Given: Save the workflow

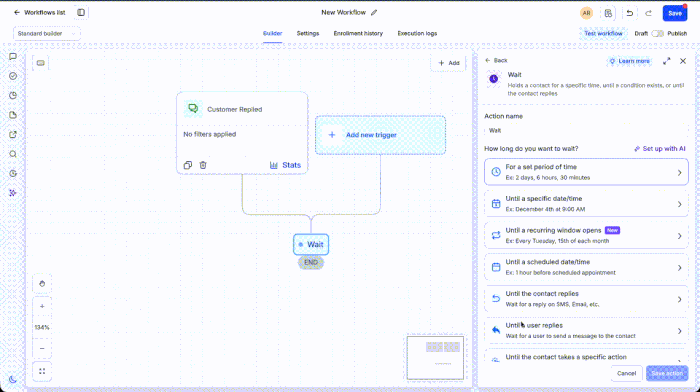Looking at the screenshot, I should tap(675, 13).
